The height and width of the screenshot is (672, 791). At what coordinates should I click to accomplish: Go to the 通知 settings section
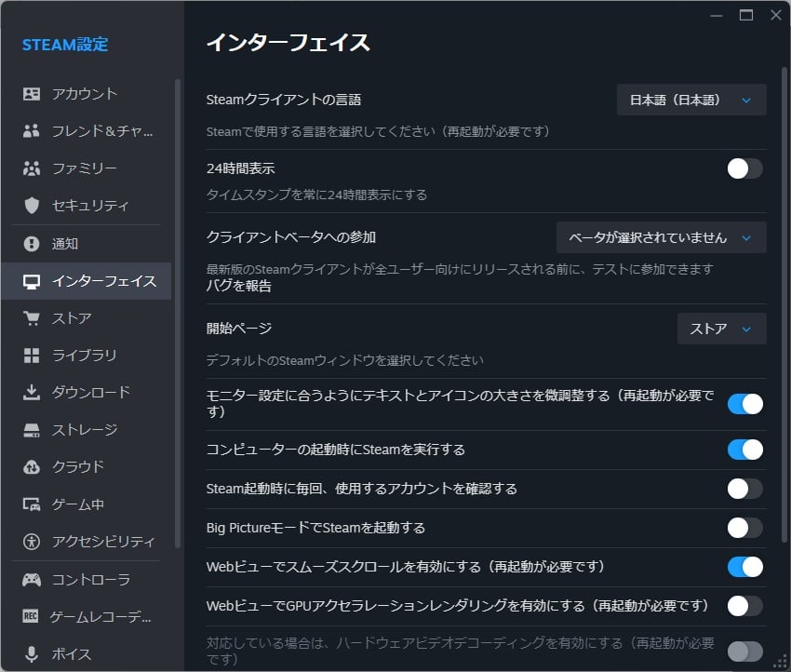(x=65, y=244)
